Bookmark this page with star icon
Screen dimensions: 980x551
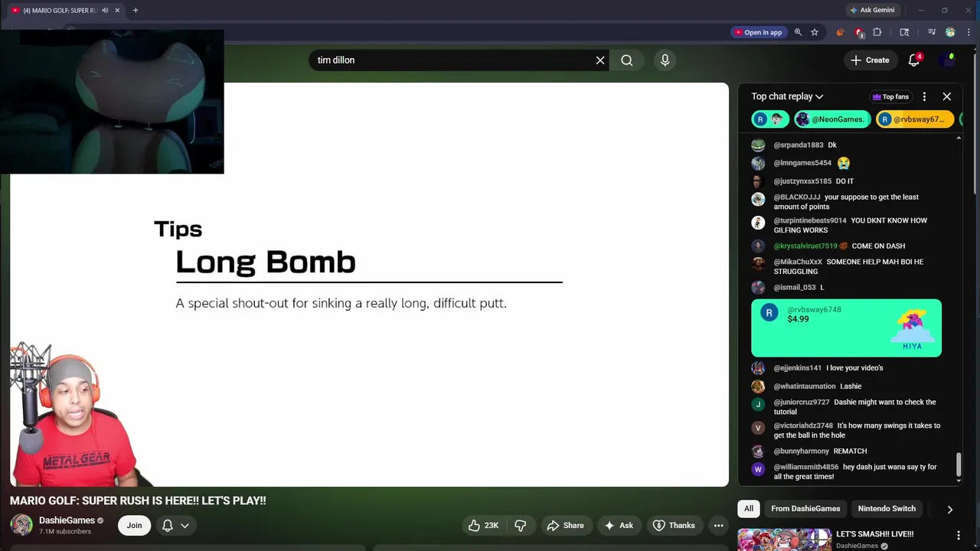click(815, 32)
